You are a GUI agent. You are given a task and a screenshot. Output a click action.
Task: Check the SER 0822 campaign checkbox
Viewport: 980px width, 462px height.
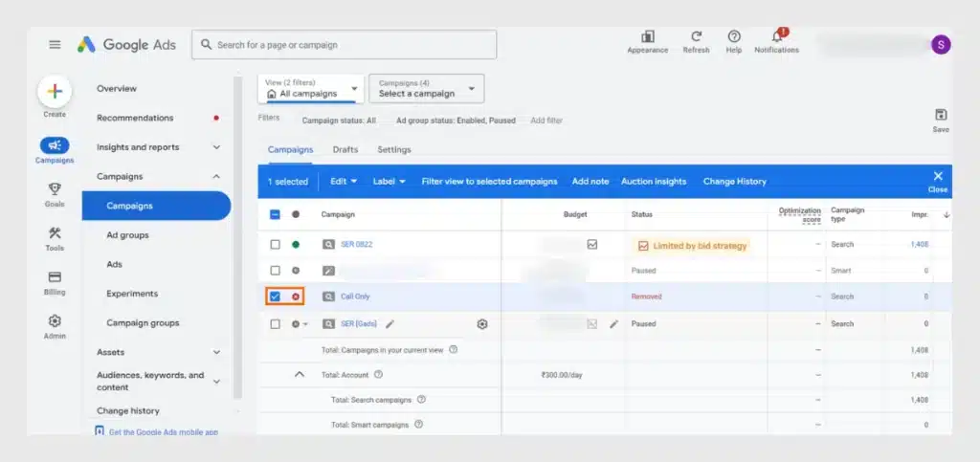(275, 245)
